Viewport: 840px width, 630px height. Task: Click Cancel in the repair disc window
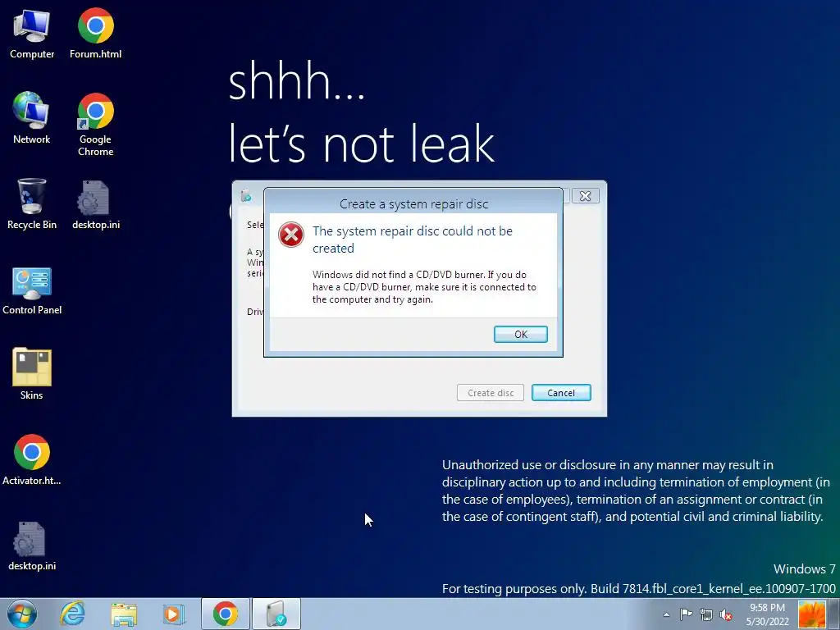(x=561, y=393)
